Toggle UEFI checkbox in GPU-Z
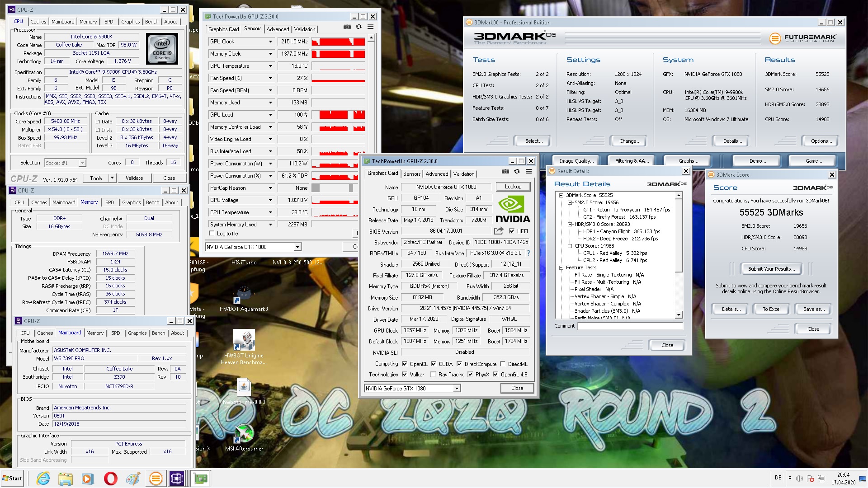Viewport: 868px width, 488px height. pyautogui.click(x=512, y=231)
